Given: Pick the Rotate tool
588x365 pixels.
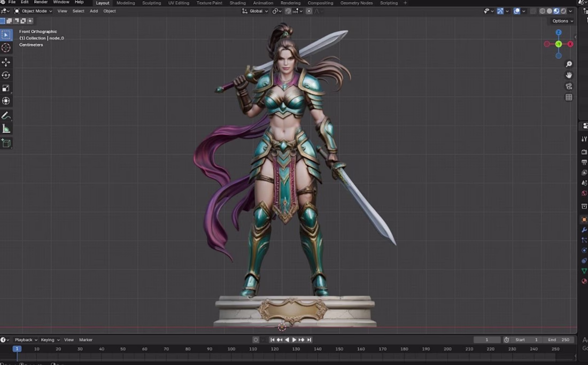Looking at the screenshot, I should [6, 75].
